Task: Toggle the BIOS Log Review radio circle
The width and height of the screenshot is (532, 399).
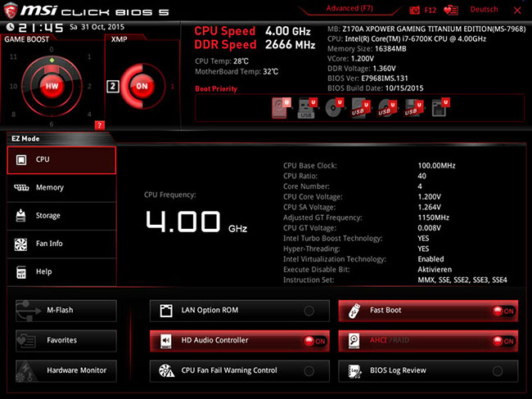Action: (x=498, y=371)
